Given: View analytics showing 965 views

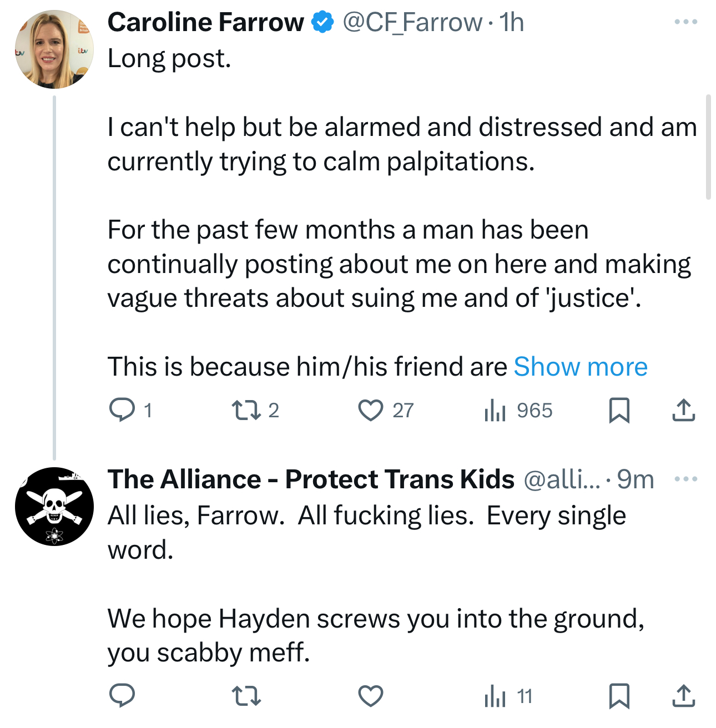Looking at the screenshot, I should 495,411.
